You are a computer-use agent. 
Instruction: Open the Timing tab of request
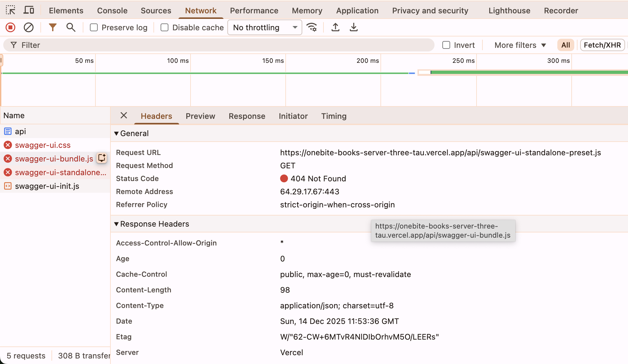pyautogui.click(x=334, y=116)
